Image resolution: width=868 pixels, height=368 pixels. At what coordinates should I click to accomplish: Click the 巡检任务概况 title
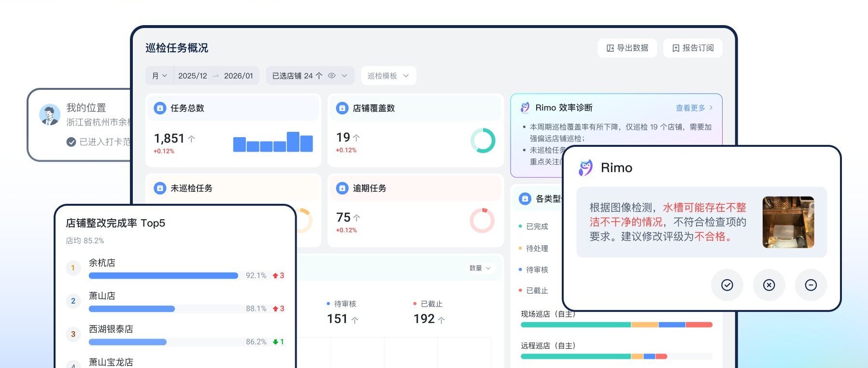pos(177,48)
